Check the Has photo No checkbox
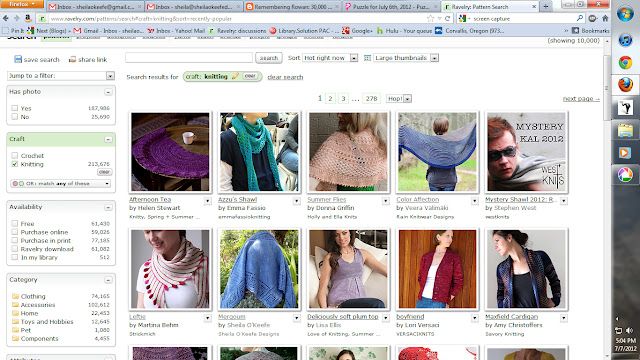The height and width of the screenshot is (360, 640). coord(15,117)
